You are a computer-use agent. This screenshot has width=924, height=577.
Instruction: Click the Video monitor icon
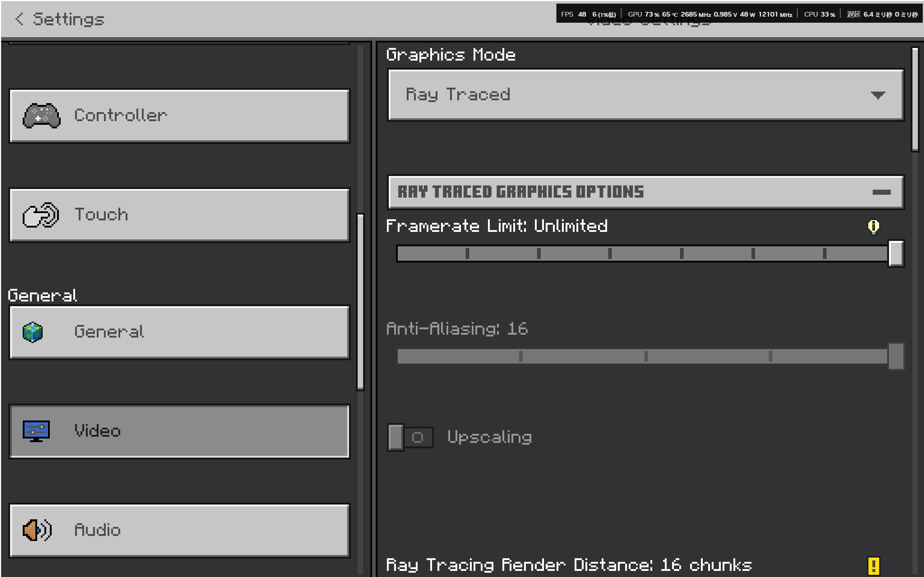pyautogui.click(x=36, y=431)
